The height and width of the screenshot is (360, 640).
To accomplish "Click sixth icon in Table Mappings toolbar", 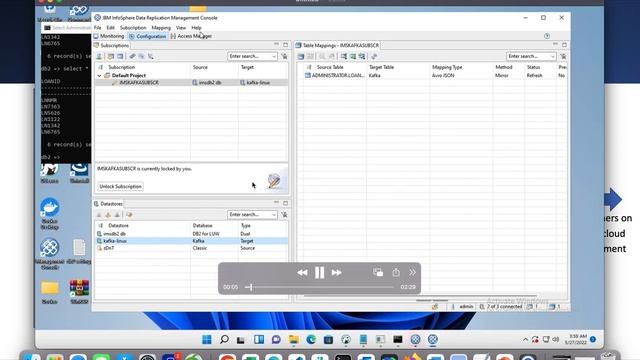I will [x=353, y=56].
